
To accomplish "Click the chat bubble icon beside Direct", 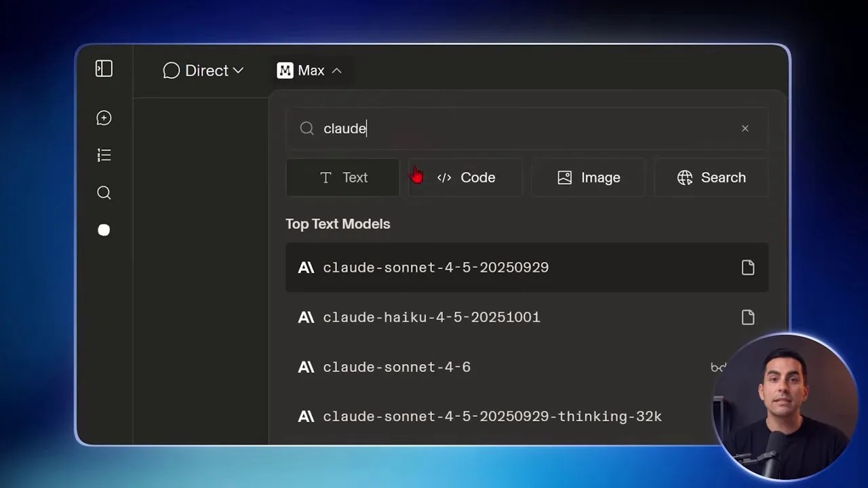I will pos(172,70).
